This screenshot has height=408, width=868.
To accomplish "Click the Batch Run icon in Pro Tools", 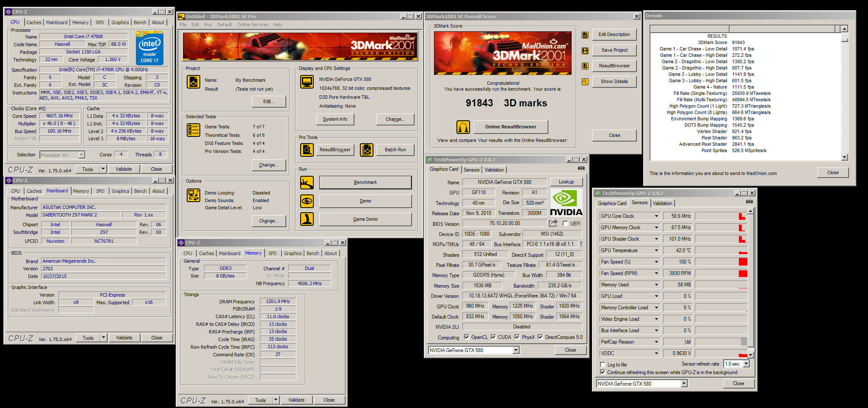I will click(367, 150).
